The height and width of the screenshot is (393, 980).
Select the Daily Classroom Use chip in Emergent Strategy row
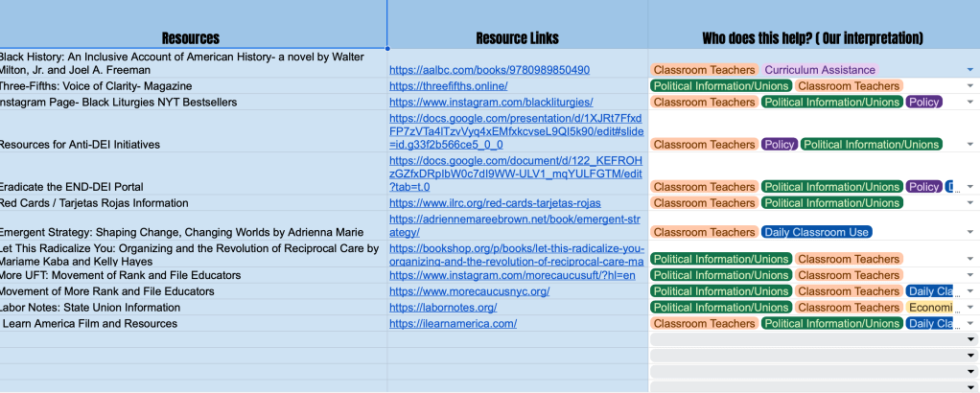tap(816, 232)
